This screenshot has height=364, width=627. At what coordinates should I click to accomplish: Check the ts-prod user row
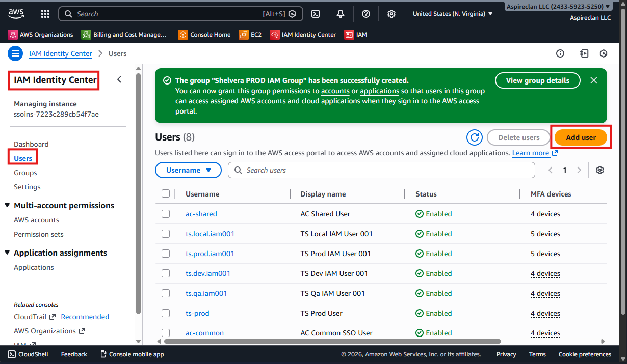[x=166, y=313]
